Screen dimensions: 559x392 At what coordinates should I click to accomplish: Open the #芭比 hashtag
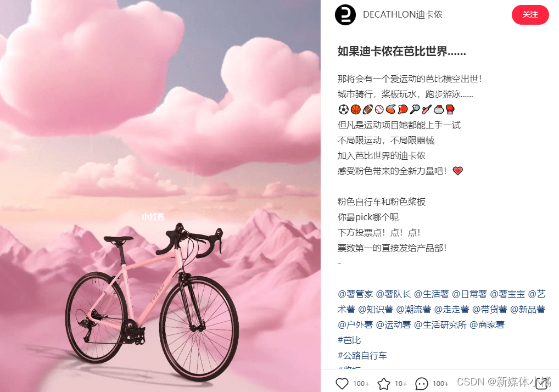[349, 340]
